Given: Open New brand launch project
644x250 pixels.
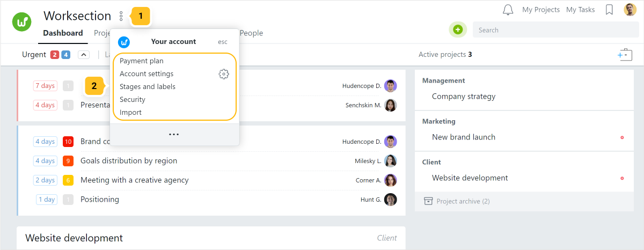Looking at the screenshot, I should 464,137.
